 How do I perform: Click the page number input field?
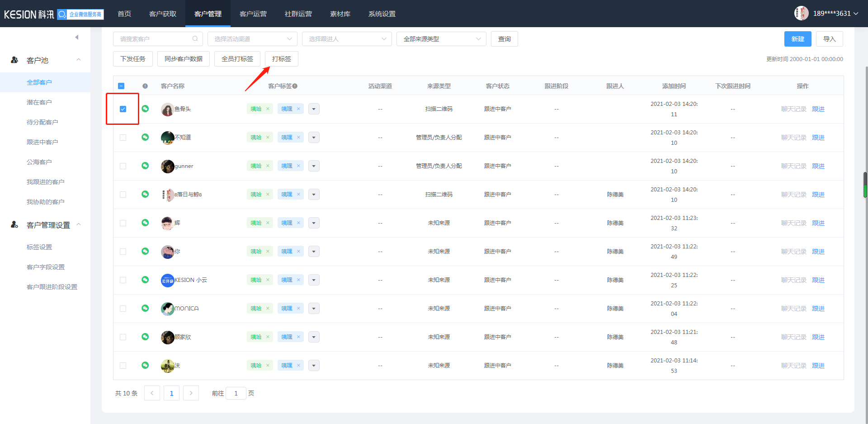(x=236, y=393)
